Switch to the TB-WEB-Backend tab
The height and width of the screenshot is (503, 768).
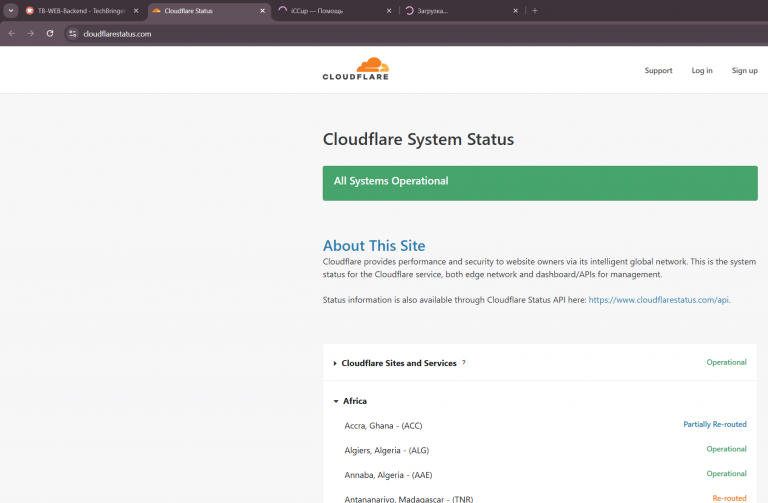[83, 11]
